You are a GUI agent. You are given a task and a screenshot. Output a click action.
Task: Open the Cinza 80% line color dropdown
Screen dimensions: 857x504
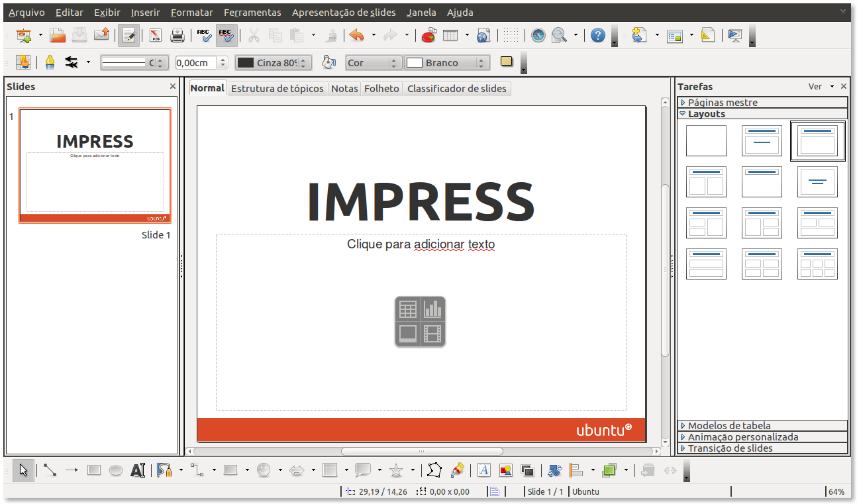(x=274, y=62)
